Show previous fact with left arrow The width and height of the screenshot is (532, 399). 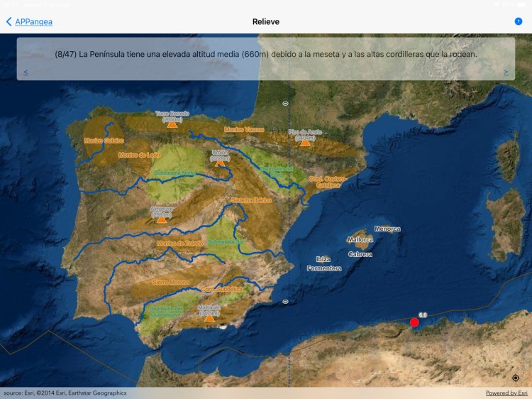26,72
